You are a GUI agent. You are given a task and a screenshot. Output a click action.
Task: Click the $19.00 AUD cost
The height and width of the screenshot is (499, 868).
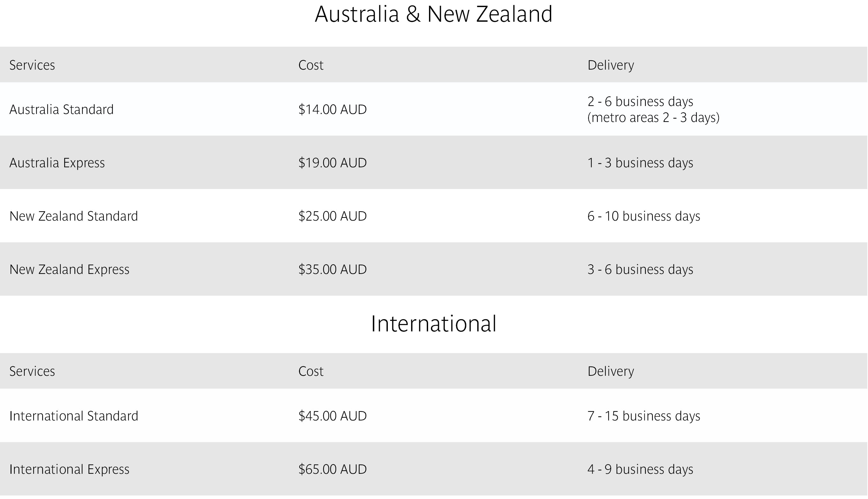[x=332, y=163]
